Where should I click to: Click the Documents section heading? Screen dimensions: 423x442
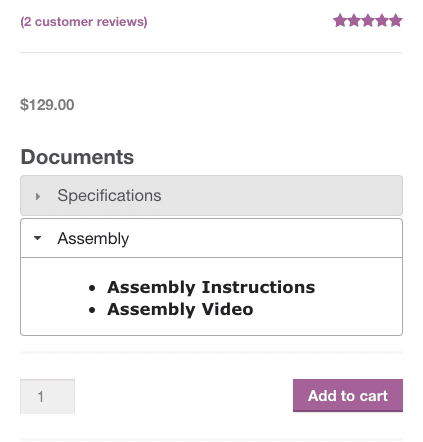coord(77,157)
